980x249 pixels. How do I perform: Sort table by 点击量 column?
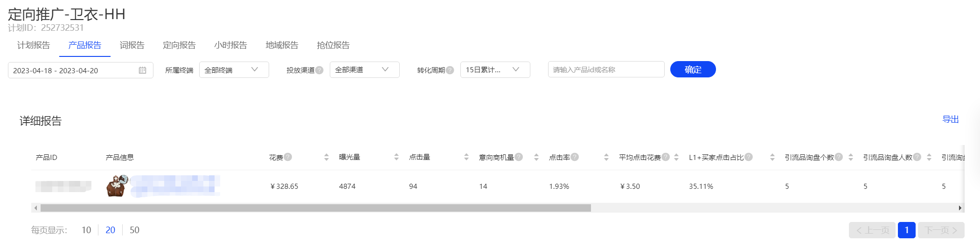pos(466,157)
